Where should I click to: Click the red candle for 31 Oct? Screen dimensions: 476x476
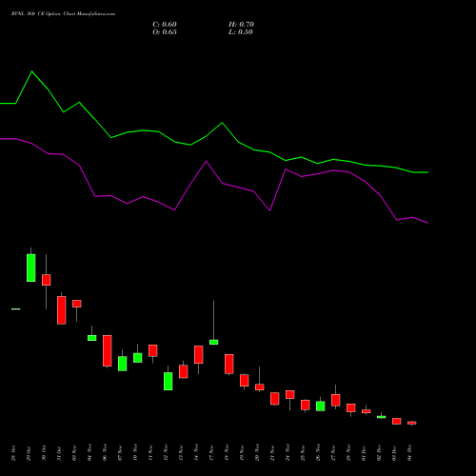(x=62, y=310)
